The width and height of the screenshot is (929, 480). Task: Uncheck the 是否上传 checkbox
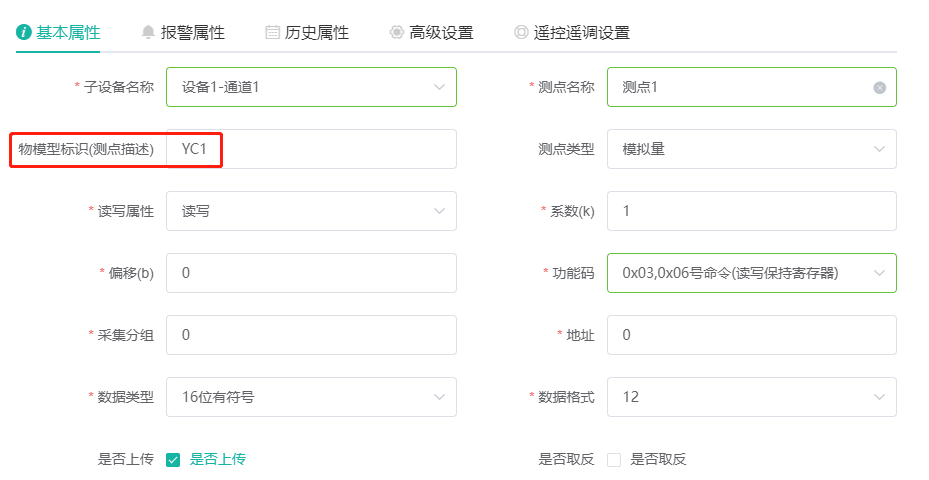coord(173,459)
